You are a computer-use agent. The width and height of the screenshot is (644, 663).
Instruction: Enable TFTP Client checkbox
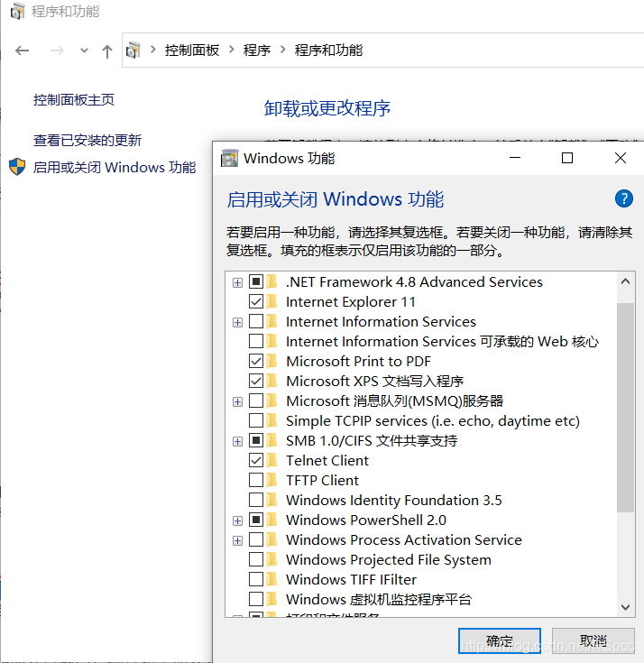click(x=256, y=480)
